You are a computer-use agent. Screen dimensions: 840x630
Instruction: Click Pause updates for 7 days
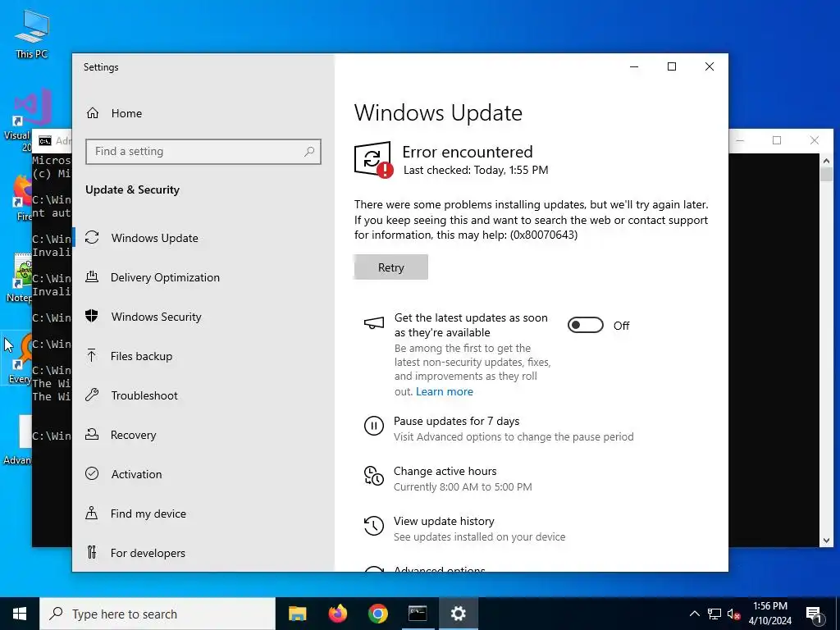pos(456,421)
